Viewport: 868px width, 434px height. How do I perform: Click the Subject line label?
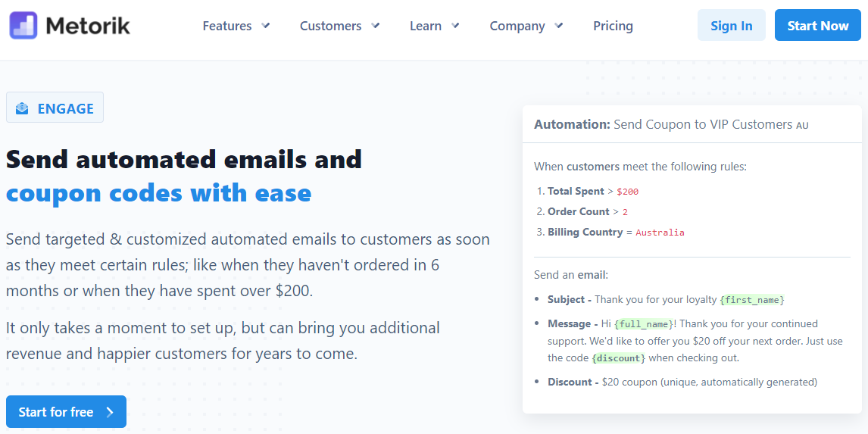pos(570,299)
